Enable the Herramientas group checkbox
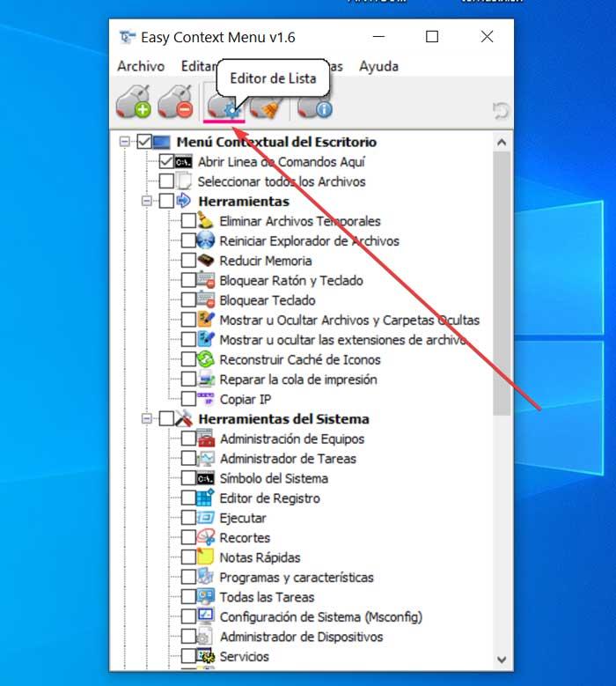 [x=166, y=201]
